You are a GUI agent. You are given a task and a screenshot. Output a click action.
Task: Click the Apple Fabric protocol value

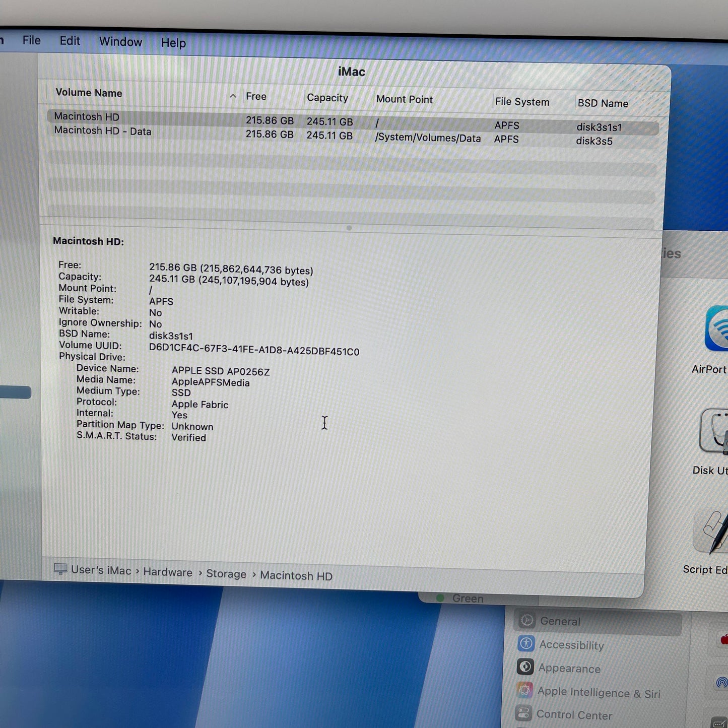pyautogui.click(x=200, y=404)
